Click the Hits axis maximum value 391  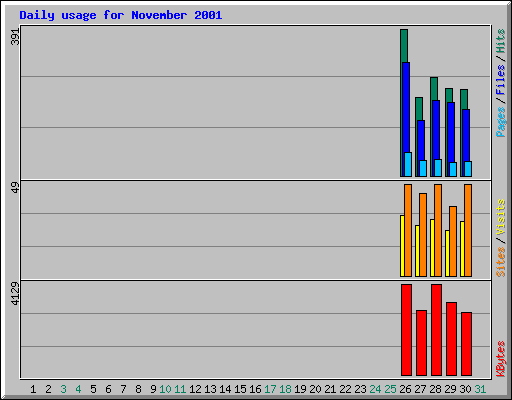click(15, 36)
